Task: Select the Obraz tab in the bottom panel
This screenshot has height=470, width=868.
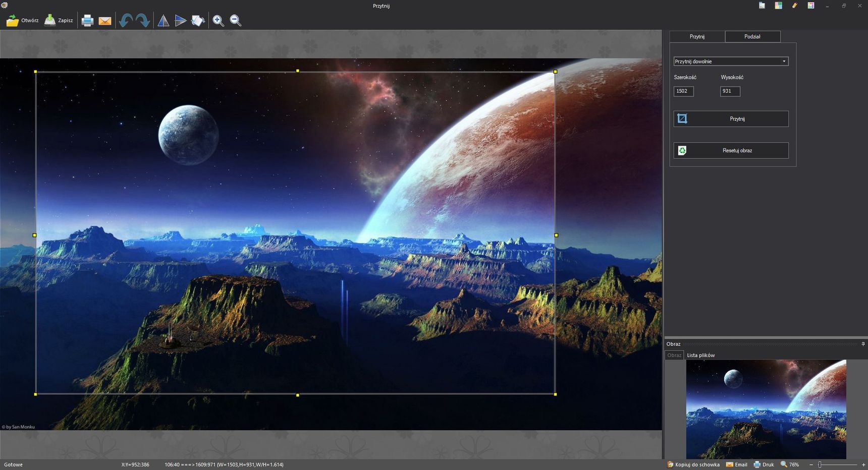Action: [674, 355]
